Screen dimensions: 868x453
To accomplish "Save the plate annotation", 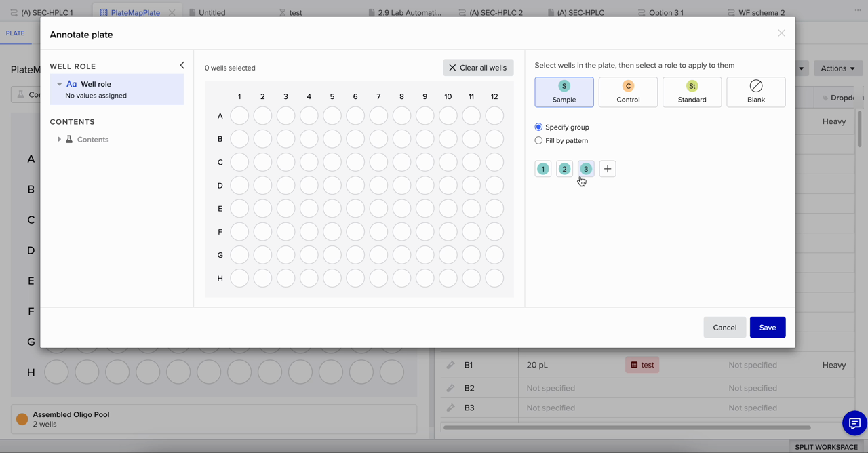I will click(767, 327).
